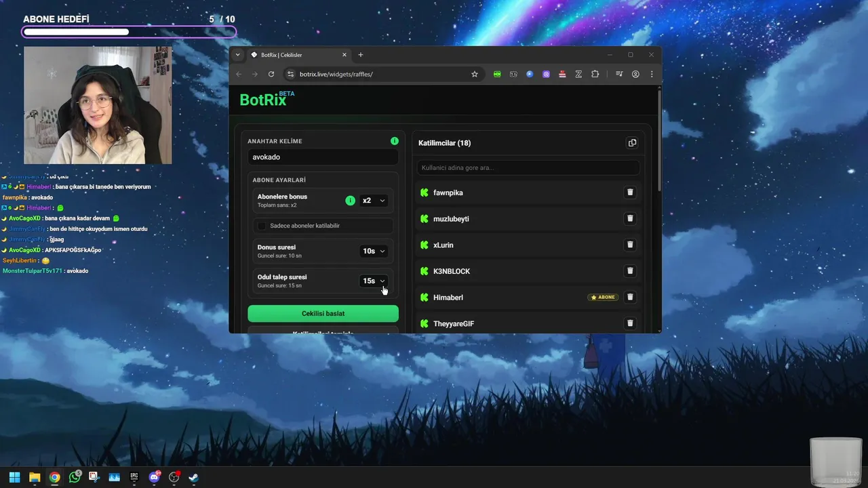The width and height of the screenshot is (868, 488).
Task: Delete participant K3NBLOCK
Action: click(x=630, y=271)
